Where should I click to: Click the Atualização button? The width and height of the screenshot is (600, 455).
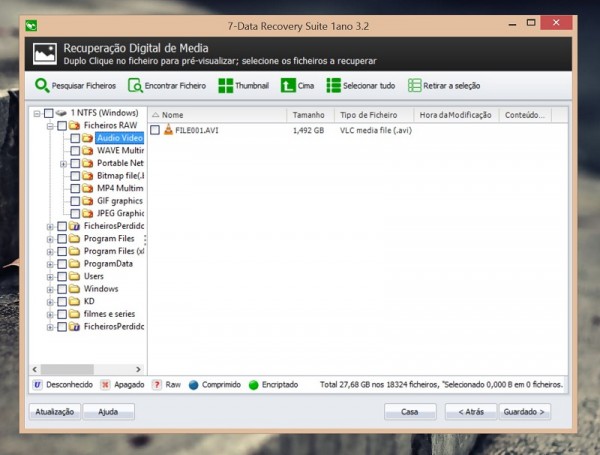55,412
